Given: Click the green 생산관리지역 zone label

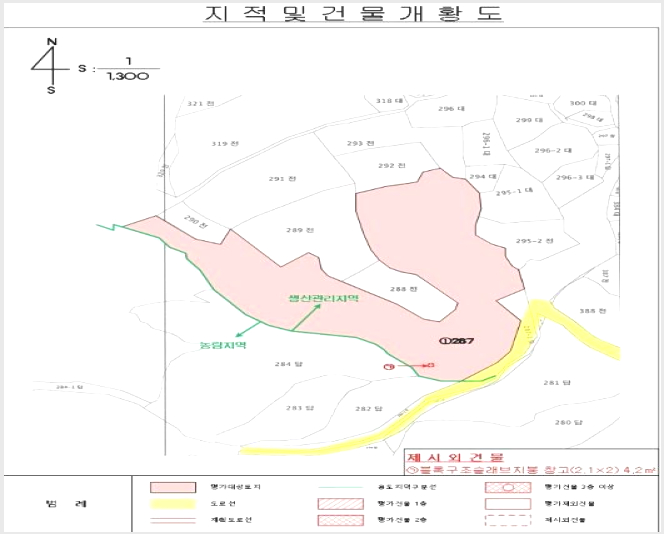Looking at the screenshot, I should click(324, 298).
